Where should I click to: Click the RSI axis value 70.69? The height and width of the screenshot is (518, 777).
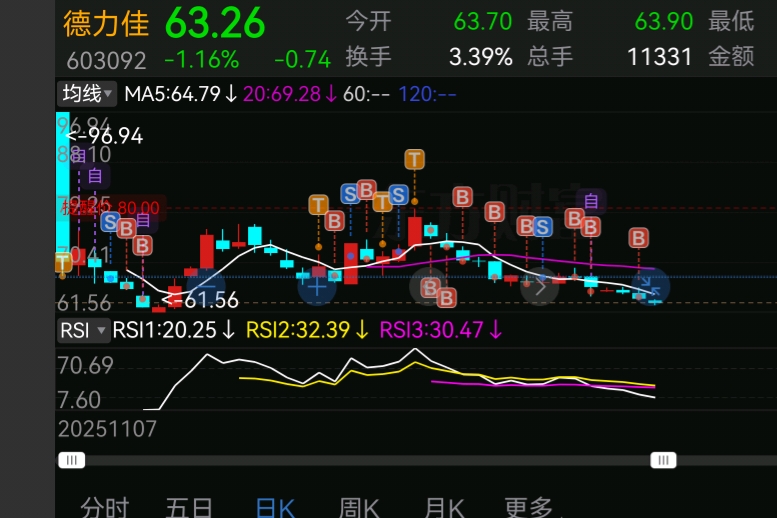(85, 366)
